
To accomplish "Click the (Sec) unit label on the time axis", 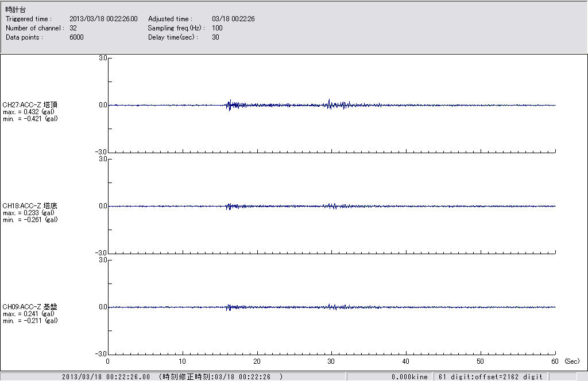I will [x=572, y=361].
